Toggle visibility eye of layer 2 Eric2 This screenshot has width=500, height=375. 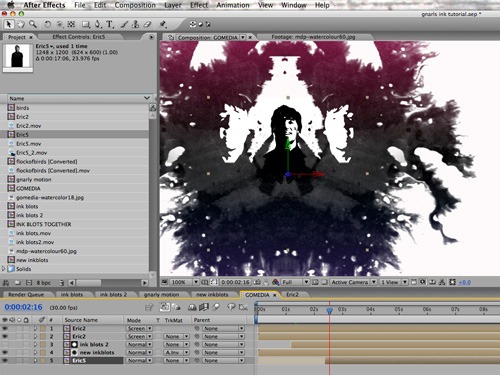[x=5, y=336]
